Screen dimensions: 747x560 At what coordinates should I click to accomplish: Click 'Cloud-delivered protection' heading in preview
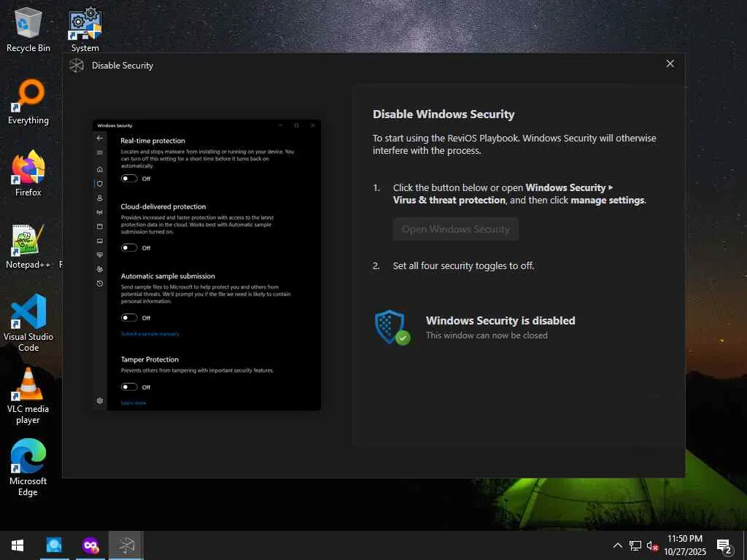coord(163,206)
